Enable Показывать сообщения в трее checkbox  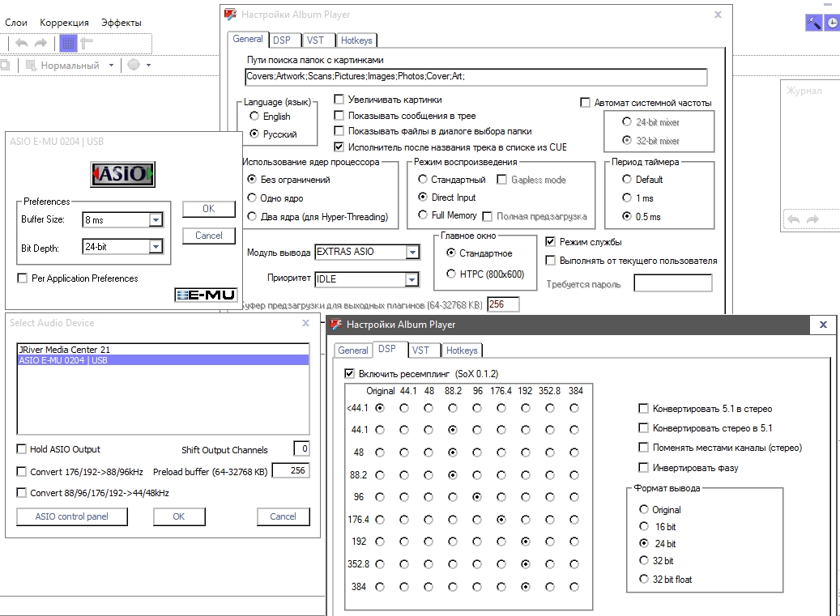pyautogui.click(x=339, y=116)
